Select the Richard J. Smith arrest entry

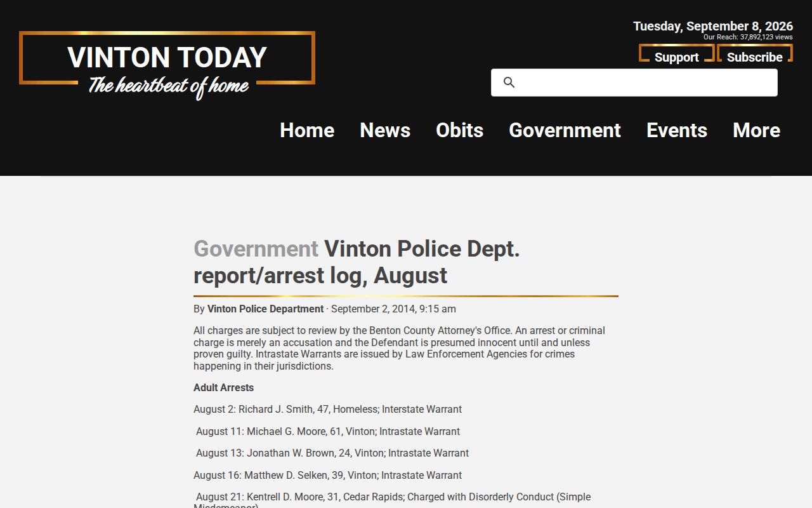[x=327, y=410]
